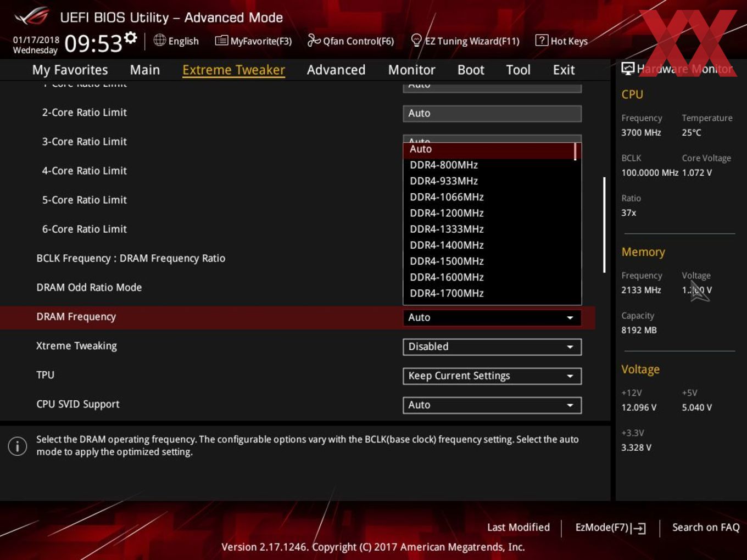Go to Exit tab
This screenshot has width=747, height=560.
pos(564,70)
